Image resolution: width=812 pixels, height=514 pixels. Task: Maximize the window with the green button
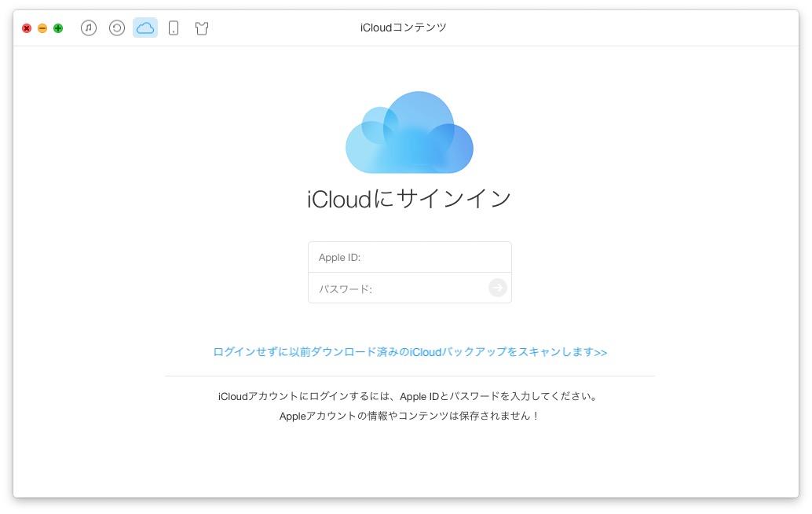coord(57,28)
